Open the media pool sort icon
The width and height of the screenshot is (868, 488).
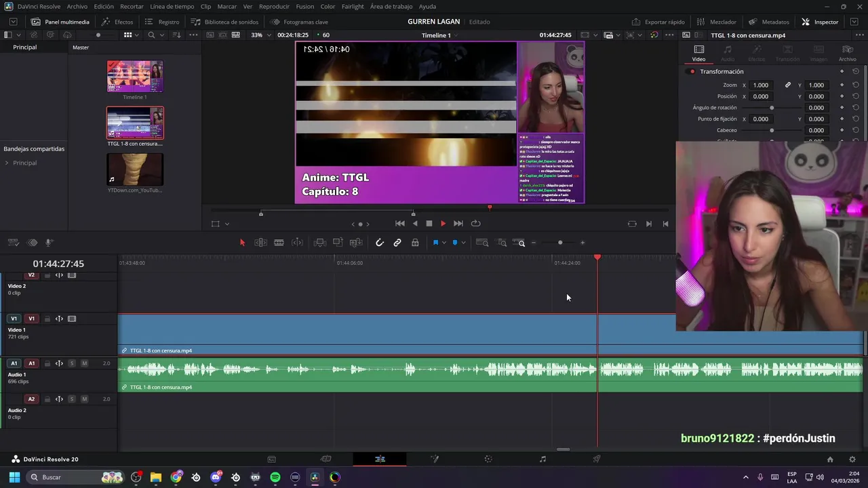[x=176, y=35]
